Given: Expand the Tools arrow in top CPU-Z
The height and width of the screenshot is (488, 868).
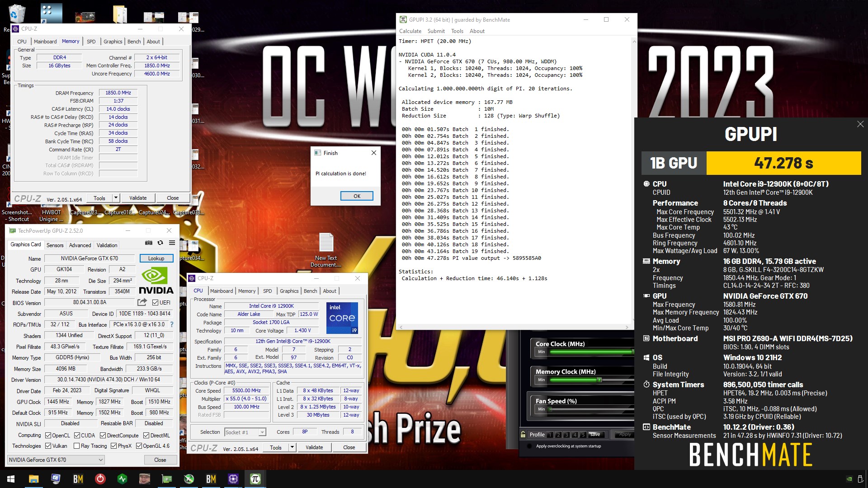Looking at the screenshot, I should pyautogui.click(x=116, y=198).
